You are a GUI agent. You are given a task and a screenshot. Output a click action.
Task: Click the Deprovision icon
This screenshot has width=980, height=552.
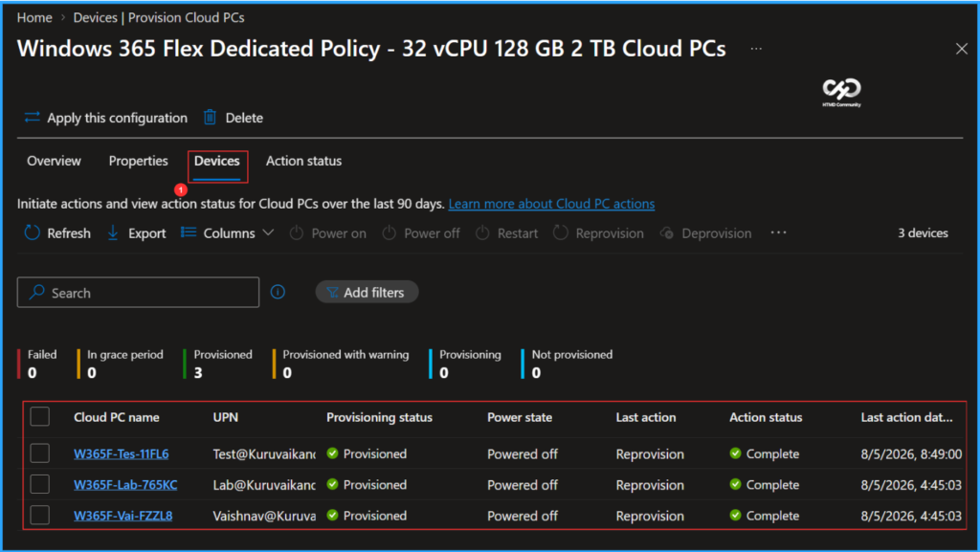(x=667, y=232)
